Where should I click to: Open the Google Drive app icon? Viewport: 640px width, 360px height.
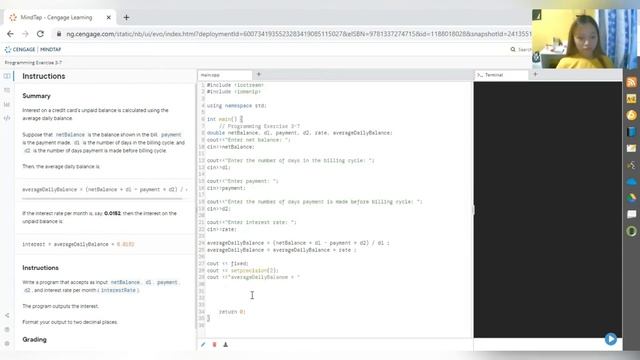631,198
